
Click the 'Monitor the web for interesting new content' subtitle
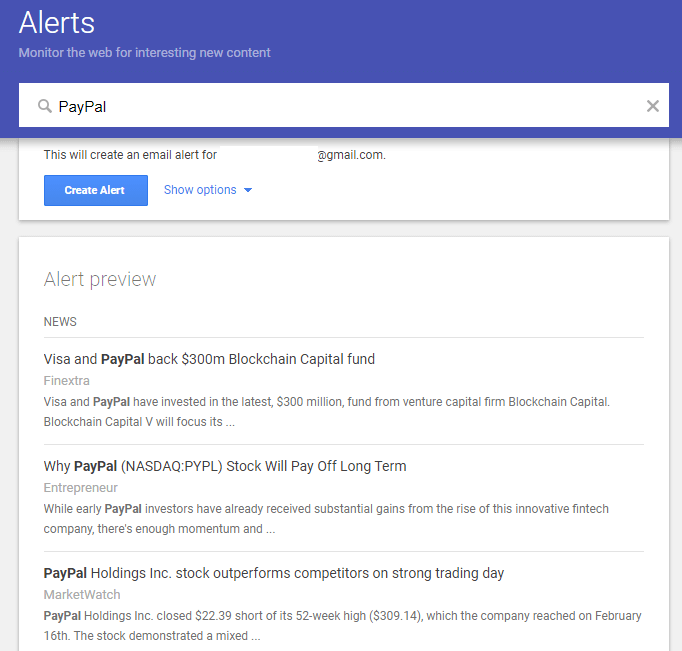pos(144,53)
